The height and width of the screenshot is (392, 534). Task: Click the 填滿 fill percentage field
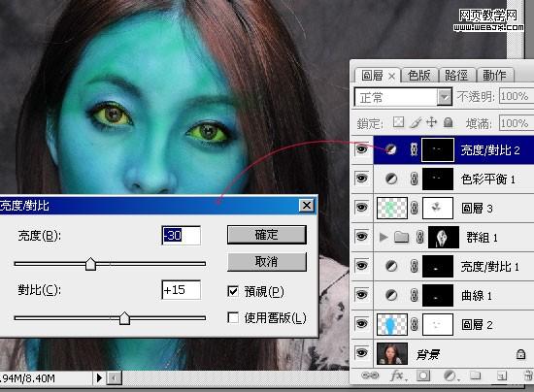pyautogui.click(x=517, y=123)
